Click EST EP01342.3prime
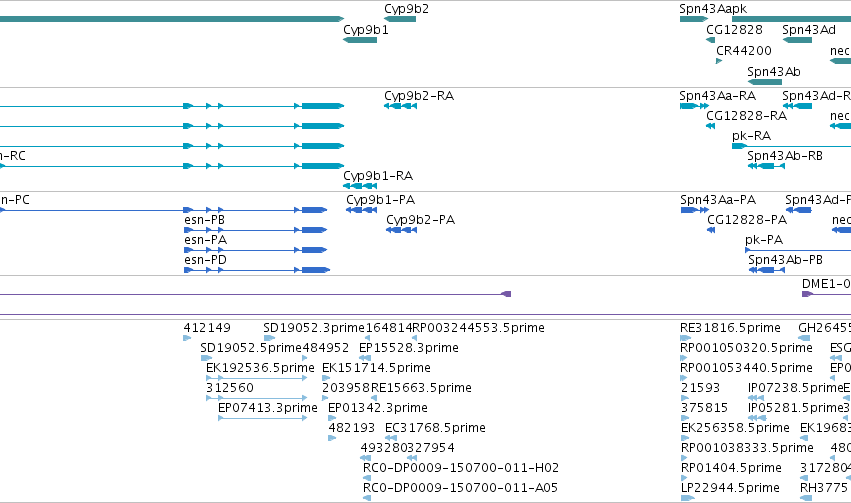 (378, 408)
